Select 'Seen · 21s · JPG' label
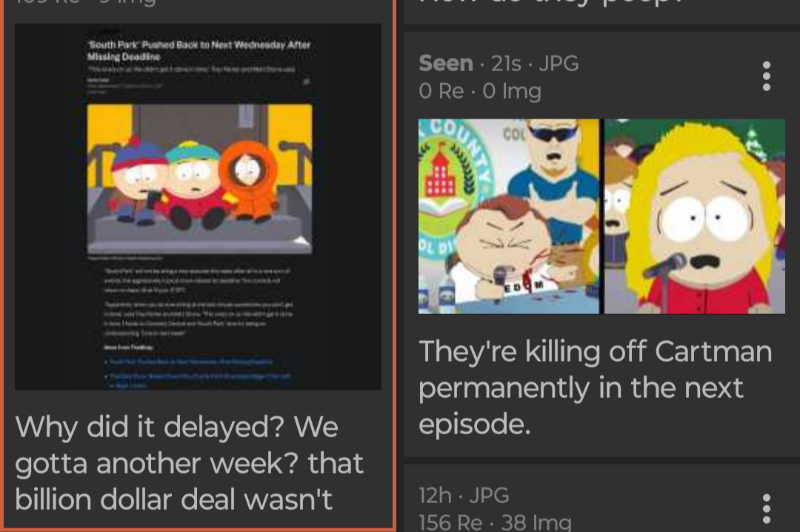 tap(499, 64)
